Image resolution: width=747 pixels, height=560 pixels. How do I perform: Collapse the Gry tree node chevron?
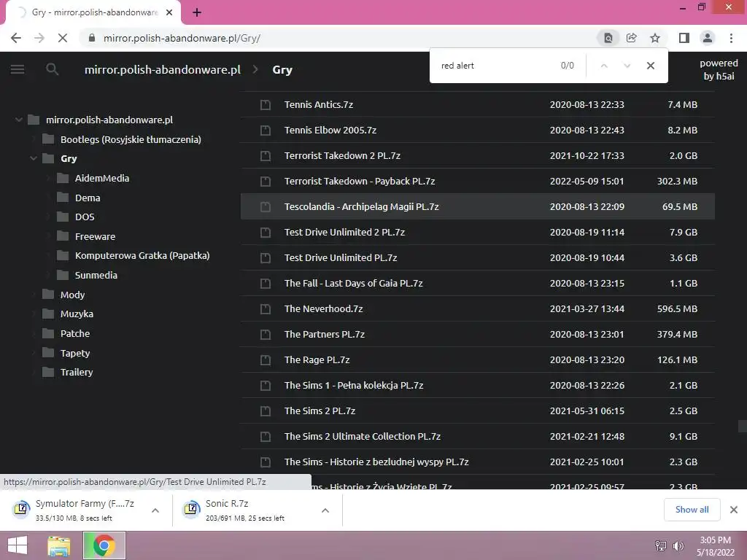click(x=34, y=158)
